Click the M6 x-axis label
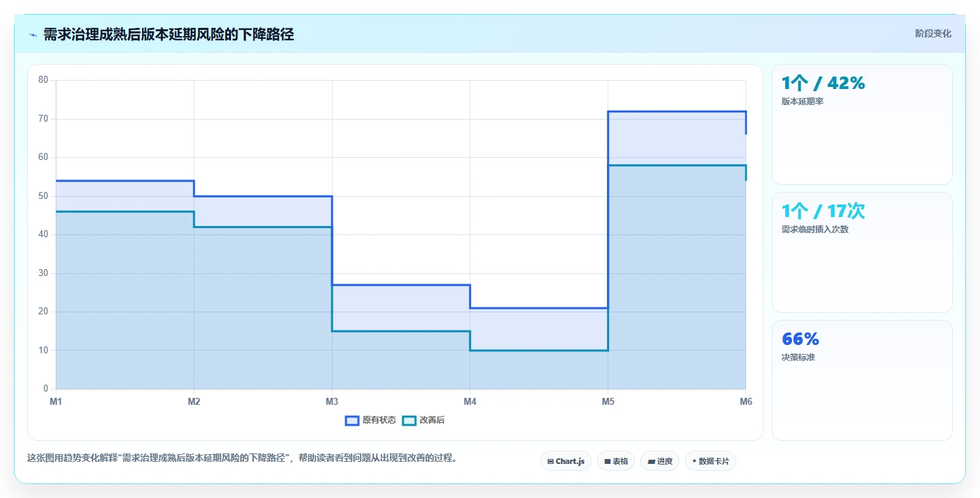The width and height of the screenshot is (980, 498). (745, 401)
